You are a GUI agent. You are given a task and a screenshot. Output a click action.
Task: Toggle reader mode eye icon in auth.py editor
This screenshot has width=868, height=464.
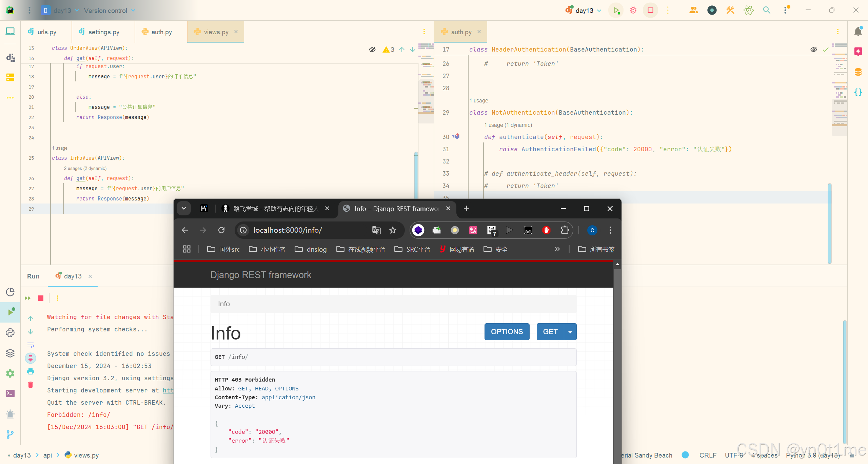pos(814,50)
